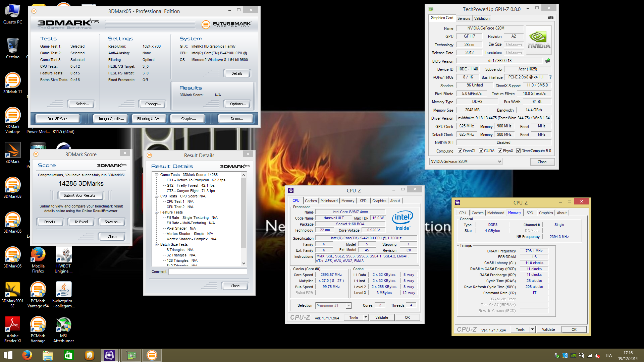Open the Caches tab in CPU-Z CPU window
This screenshot has width=644, height=362.
pos(311,201)
